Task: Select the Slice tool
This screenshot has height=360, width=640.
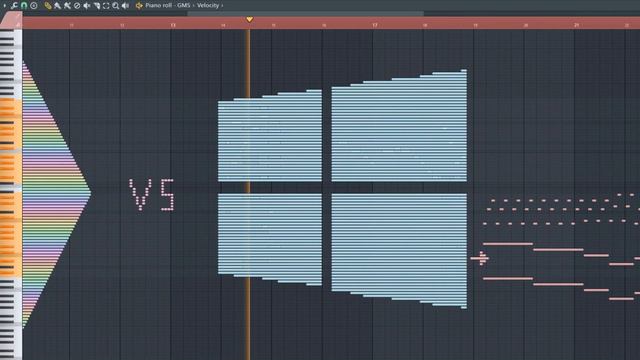Action: 96,5
